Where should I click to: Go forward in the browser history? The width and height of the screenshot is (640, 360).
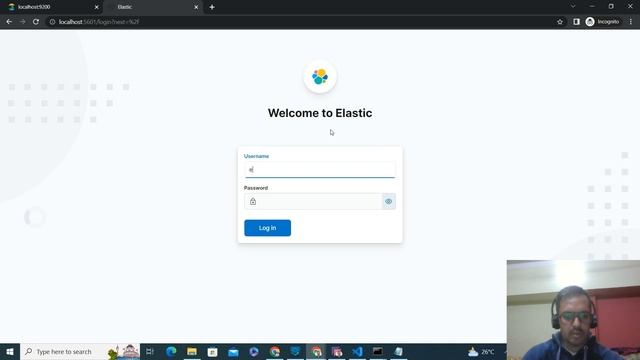(22, 22)
